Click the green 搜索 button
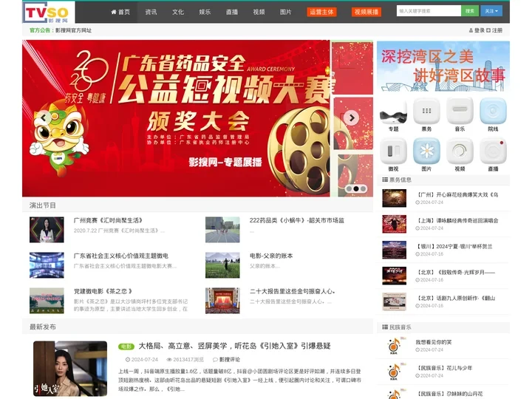532x399 pixels. [x=470, y=11]
